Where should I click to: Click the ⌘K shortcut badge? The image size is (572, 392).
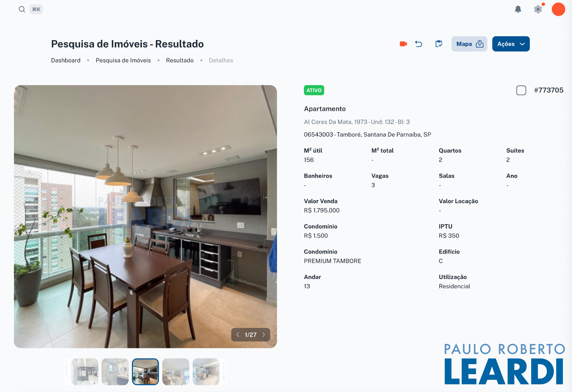[x=36, y=9]
